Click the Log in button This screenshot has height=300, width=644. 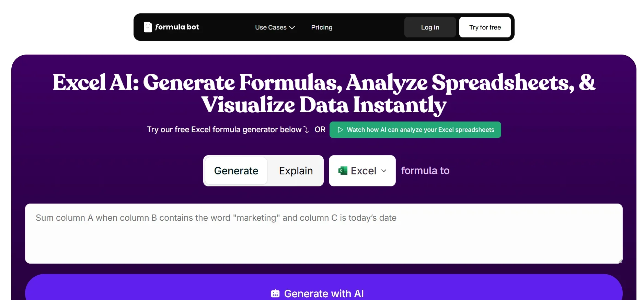click(429, 27)
